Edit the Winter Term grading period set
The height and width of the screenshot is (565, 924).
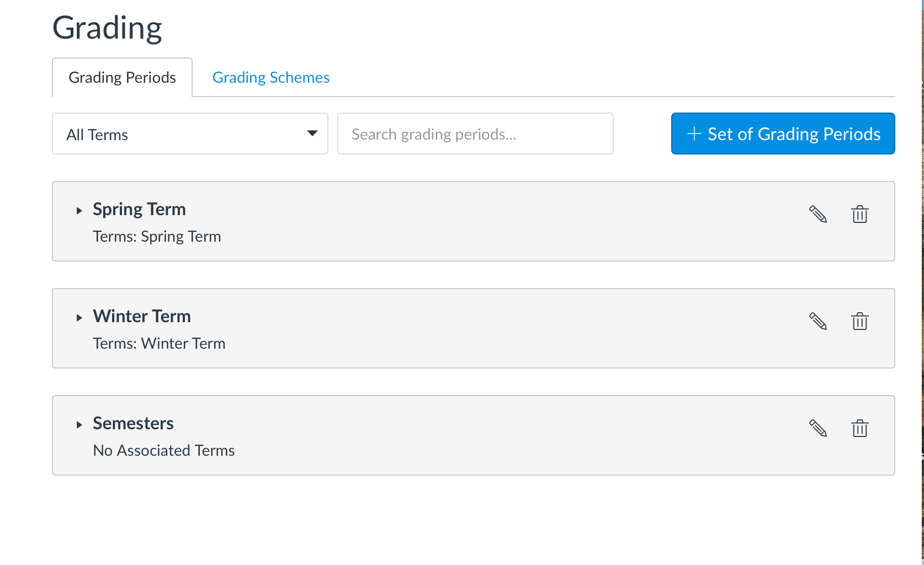click(818, 322)
